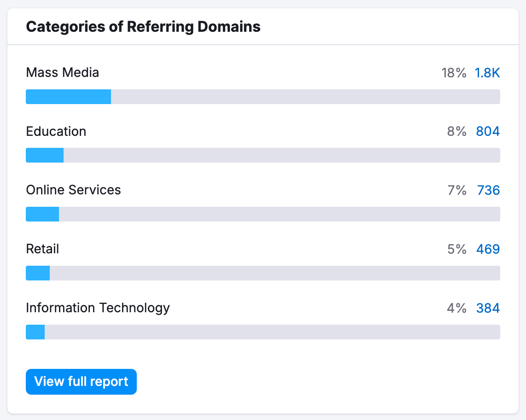The height and width of the screenshot is (420, 526).
Task: Open the 736 Online Services domains link
Action: [x=488, y=190]
